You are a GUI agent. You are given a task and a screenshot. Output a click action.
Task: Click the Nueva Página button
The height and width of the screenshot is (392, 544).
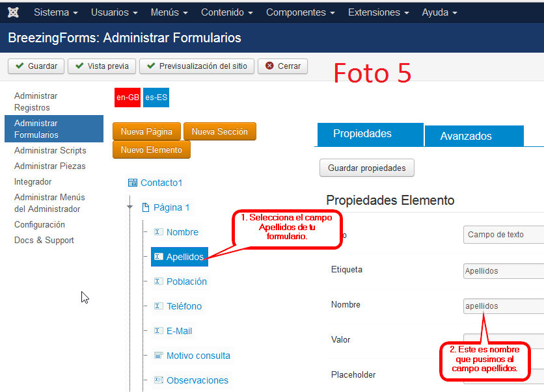pos(146,131)
